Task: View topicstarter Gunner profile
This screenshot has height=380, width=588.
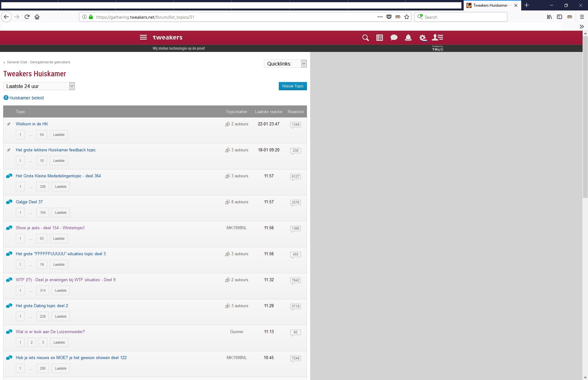Action: tap(237, 332)
